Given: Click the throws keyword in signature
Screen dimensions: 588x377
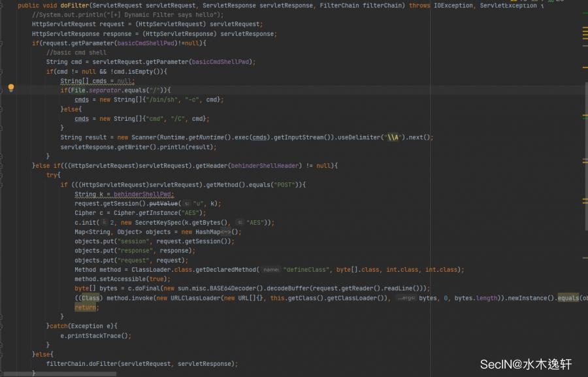Looking at the screenshot, I should click(419, 6).
